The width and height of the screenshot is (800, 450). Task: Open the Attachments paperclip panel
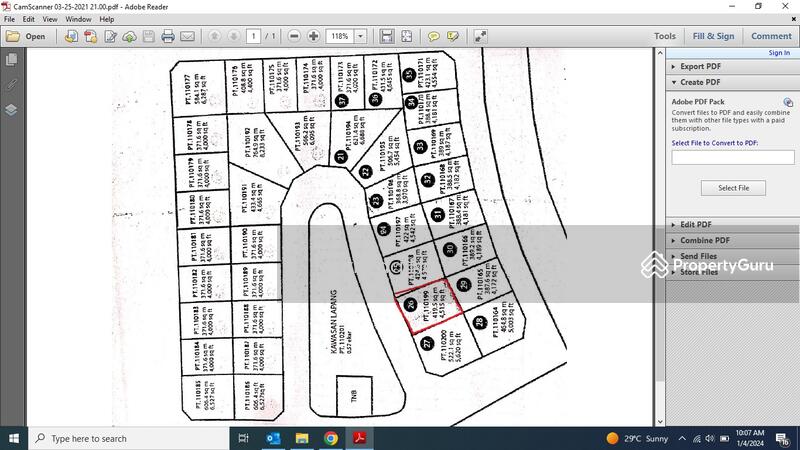[11, 85]
